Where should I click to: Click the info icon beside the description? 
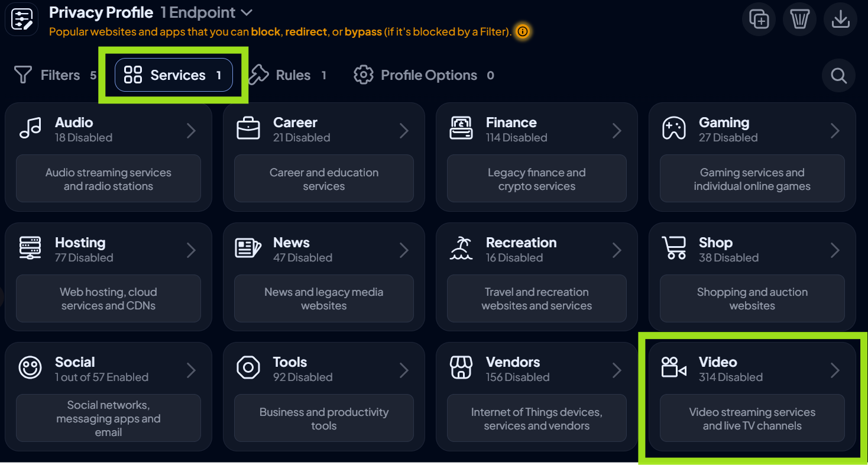click(522, 32)
